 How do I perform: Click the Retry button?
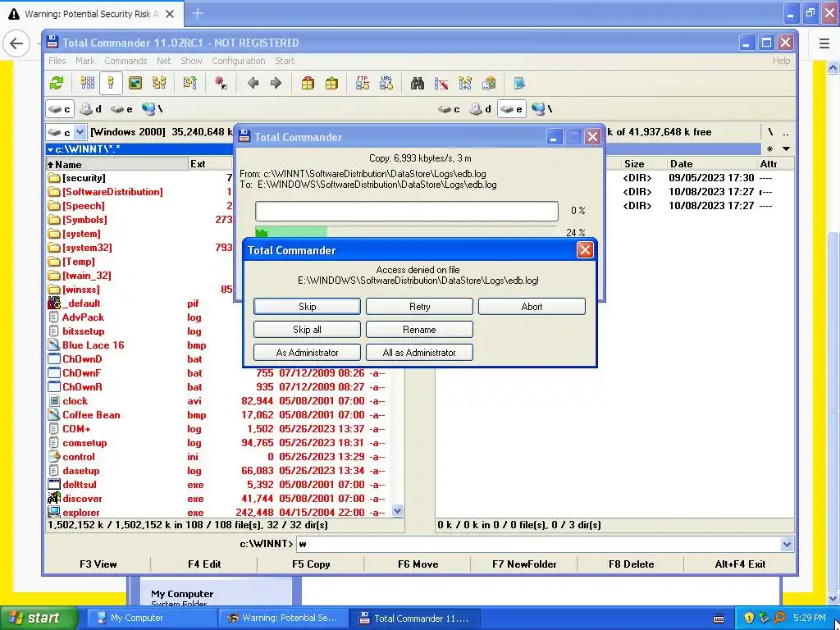pos(419,307)
